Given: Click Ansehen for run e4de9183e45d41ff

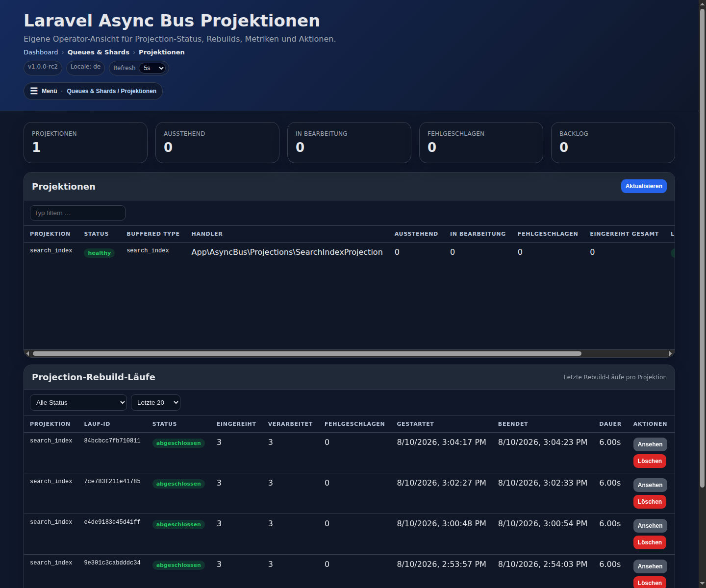Looking at the screenshot, I should point(650,526).
